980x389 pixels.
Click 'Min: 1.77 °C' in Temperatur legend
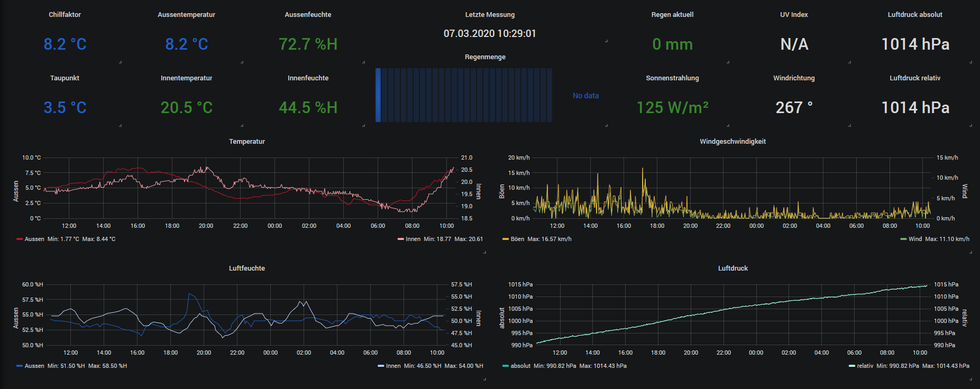coord(63,239)
